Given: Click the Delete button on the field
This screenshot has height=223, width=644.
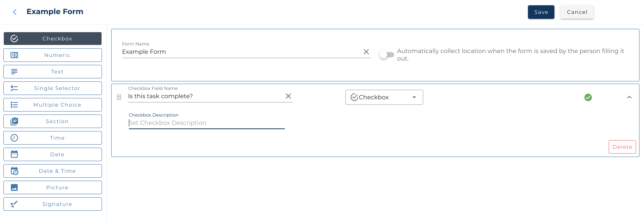Looking at the screenshot, I should tap(622, 147).
